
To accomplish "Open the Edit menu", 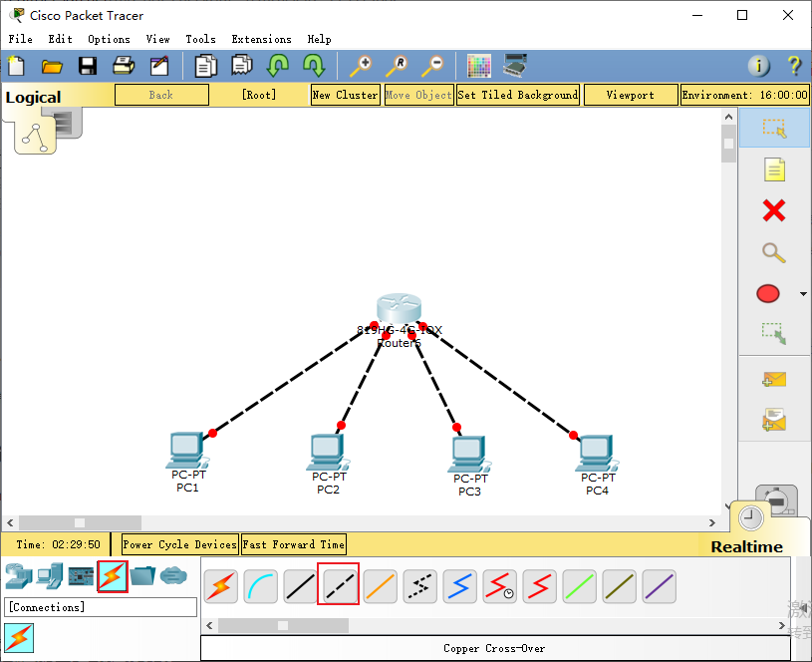I will [x=60, y=39].
